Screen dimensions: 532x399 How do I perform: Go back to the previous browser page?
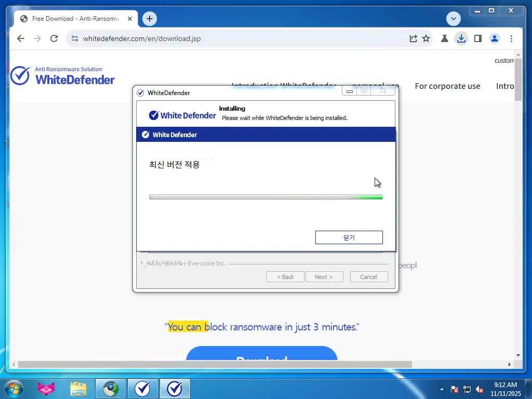click(x=21, y=38)
